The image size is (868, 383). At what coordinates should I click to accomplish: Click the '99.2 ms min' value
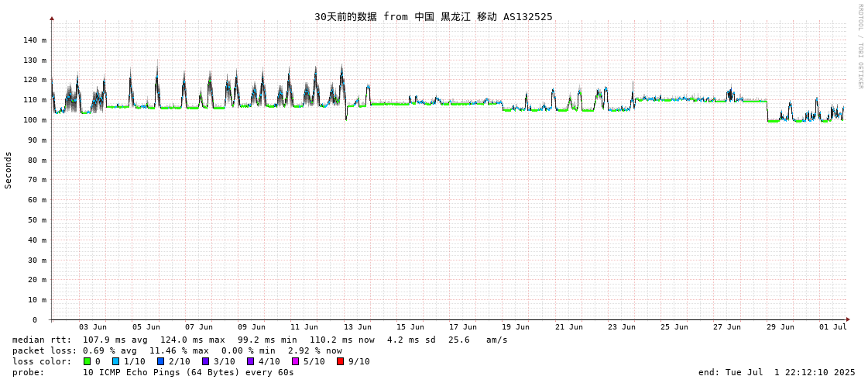click(267, 340)
